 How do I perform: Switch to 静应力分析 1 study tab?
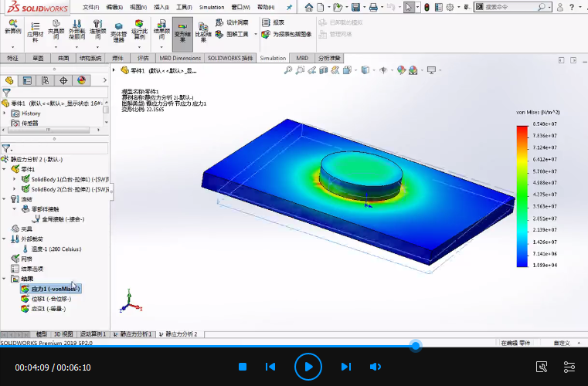[133, 334]
